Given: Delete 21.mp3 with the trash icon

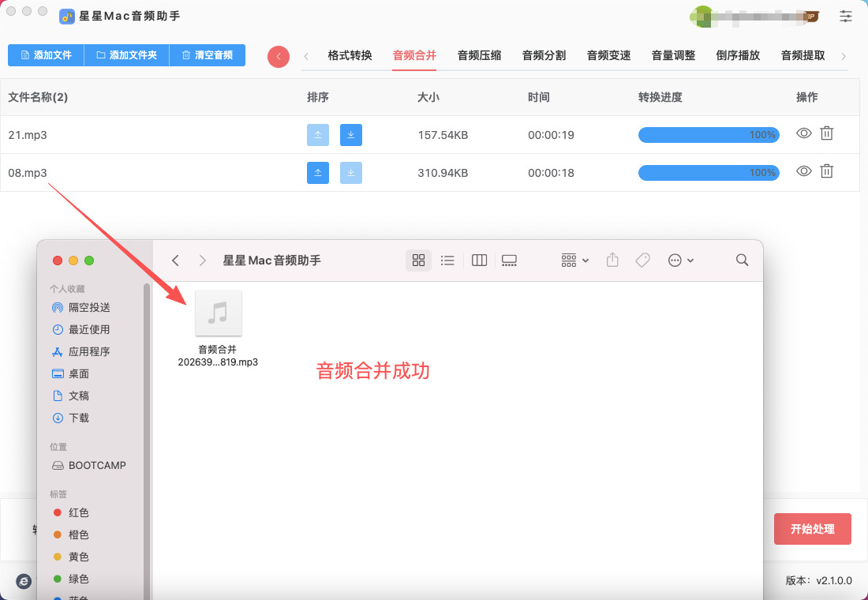Looking at the screenshot, I should coord(826,133).
